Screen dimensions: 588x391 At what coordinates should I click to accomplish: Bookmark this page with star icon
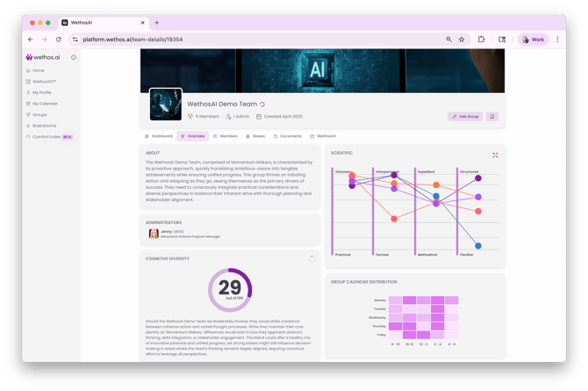coord(462,40)
